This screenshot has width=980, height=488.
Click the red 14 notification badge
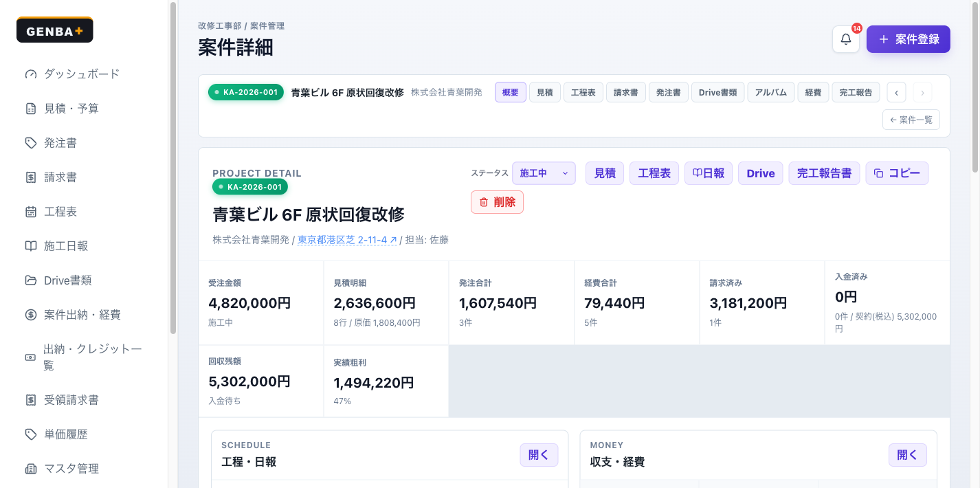pos(856,28)
